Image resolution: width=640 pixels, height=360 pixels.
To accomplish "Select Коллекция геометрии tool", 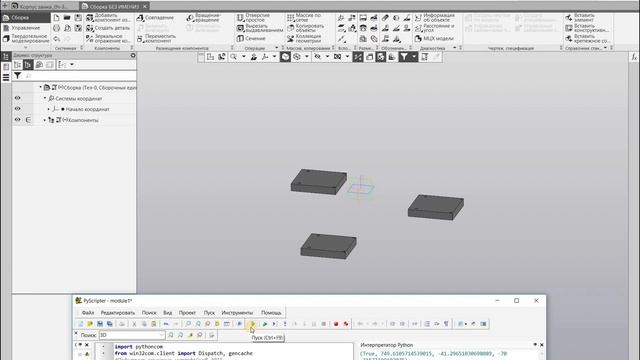I will point(304,38).
